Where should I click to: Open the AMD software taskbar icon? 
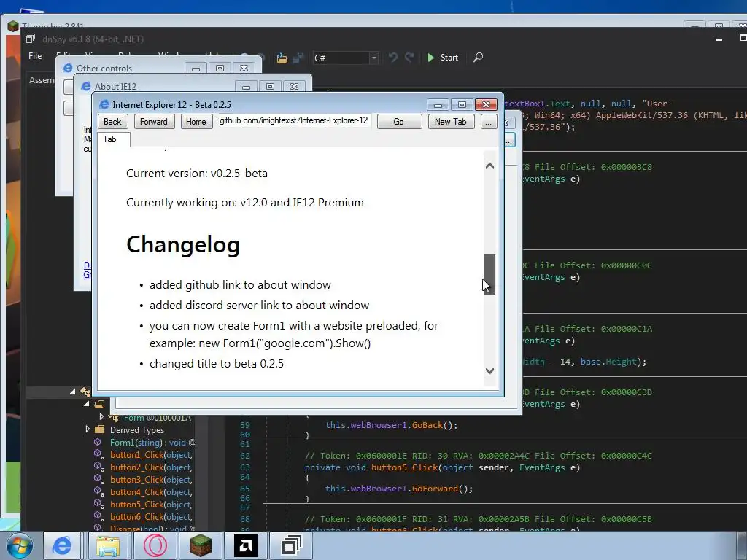(246, 545)
